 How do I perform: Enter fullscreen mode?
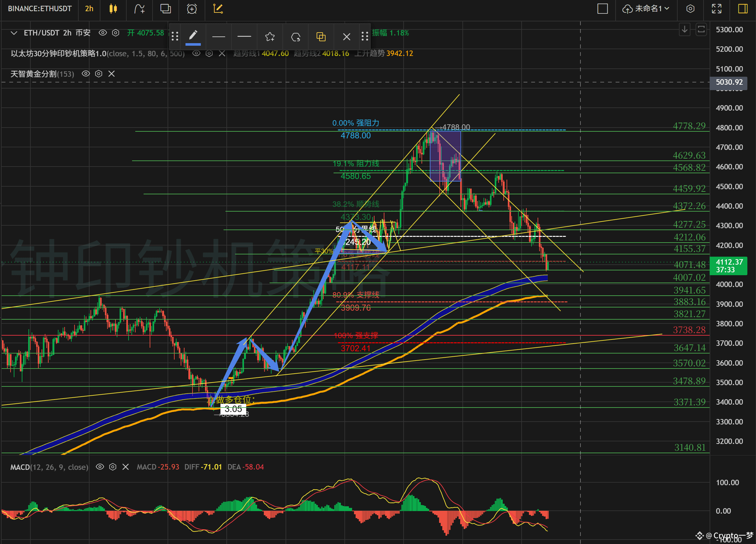coord(716,9)
